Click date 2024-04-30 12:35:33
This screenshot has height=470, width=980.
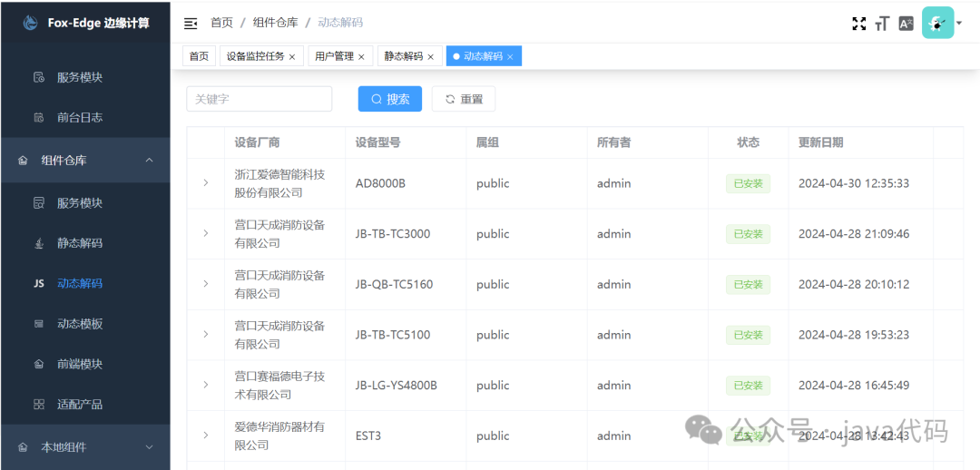coord(854,184)
